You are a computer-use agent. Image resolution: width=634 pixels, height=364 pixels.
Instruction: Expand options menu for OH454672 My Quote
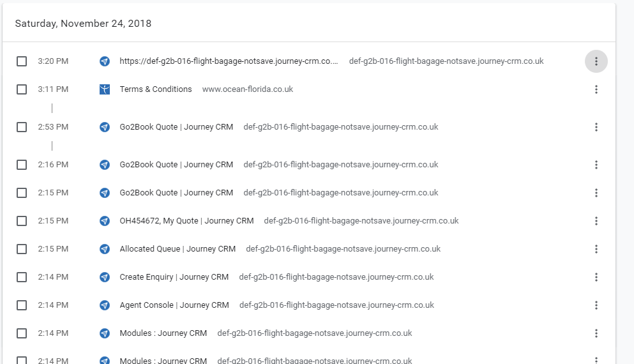[596, 221]
